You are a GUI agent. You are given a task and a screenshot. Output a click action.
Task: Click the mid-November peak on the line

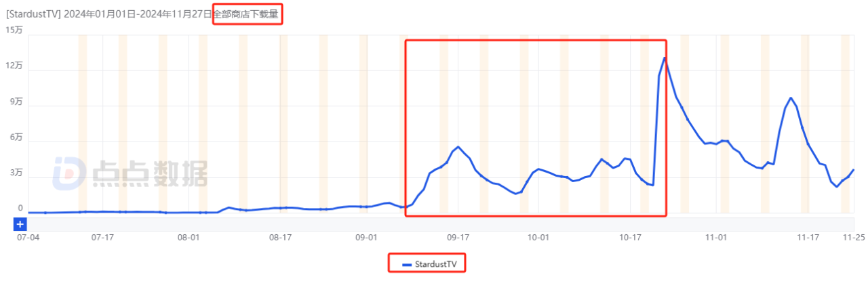click(x=791, y=98)
